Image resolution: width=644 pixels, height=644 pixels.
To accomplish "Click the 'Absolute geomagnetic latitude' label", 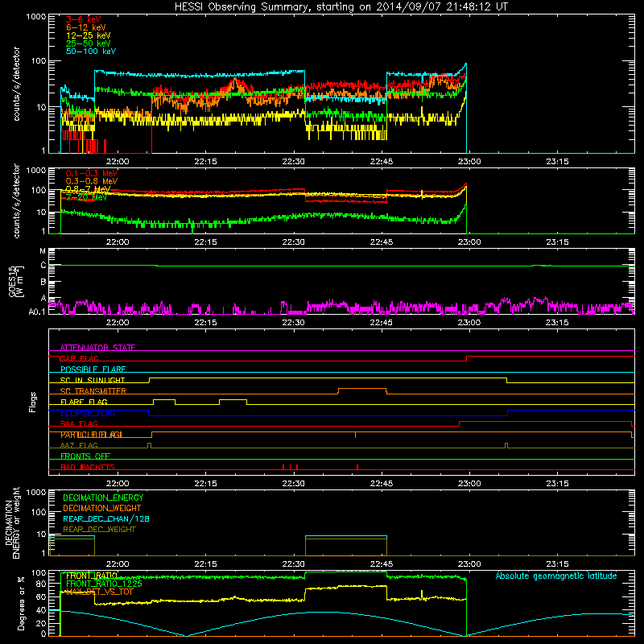I will click(556, 576).
